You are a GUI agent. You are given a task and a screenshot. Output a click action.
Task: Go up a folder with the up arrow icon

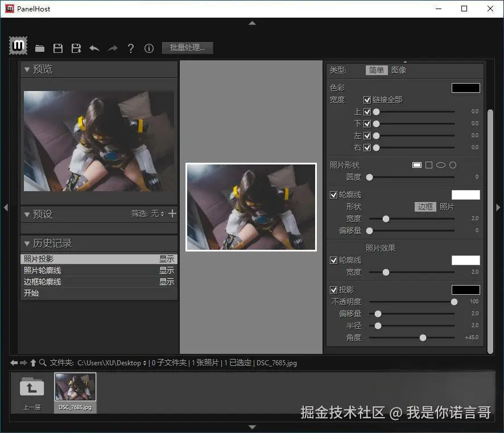point(33,362)
